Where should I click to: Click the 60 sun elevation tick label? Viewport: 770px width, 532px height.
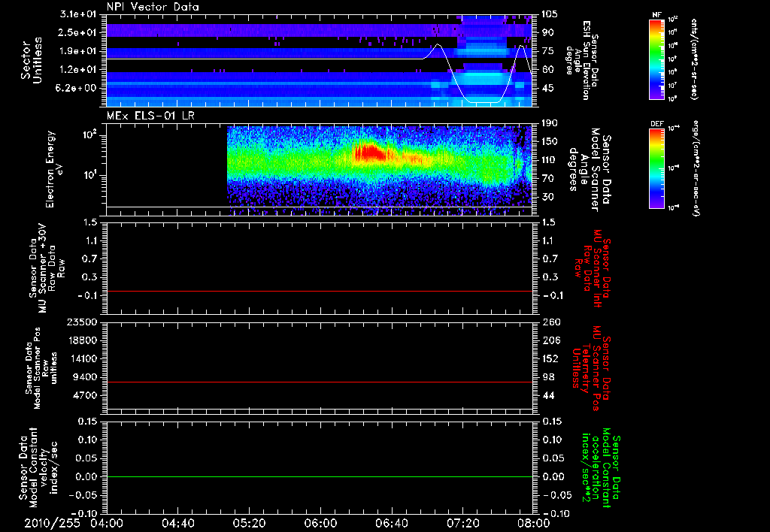coord(547,70)
